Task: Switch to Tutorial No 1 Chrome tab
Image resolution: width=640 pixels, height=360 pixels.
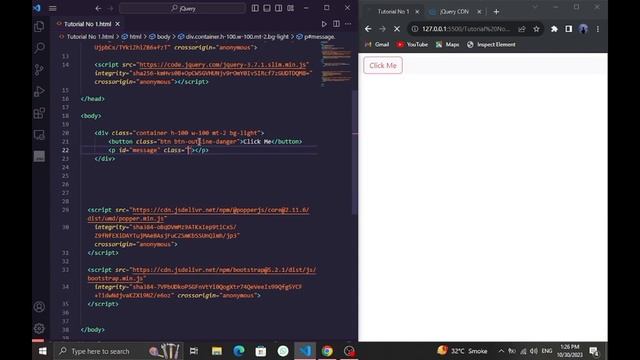Action: 393,11
